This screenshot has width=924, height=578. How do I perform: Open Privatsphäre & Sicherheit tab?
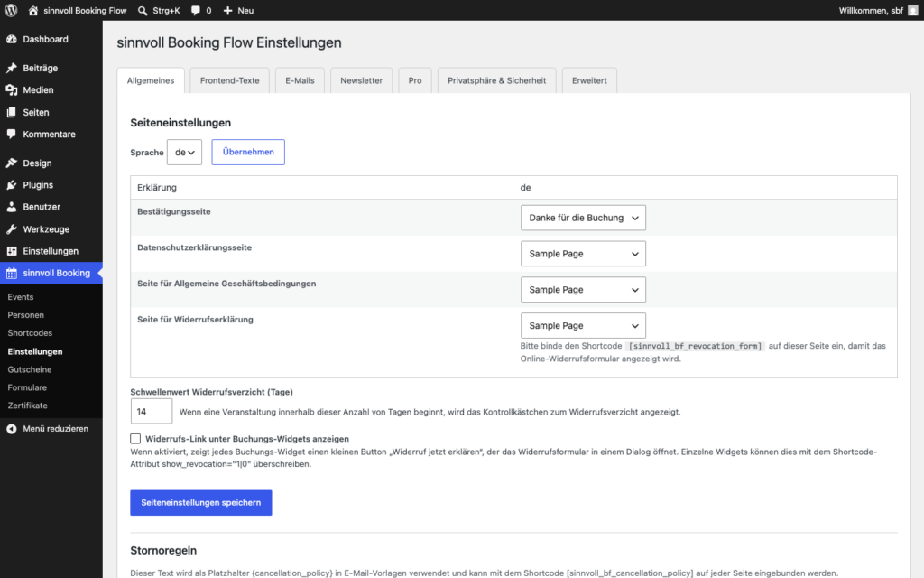(x=497, y=80)
